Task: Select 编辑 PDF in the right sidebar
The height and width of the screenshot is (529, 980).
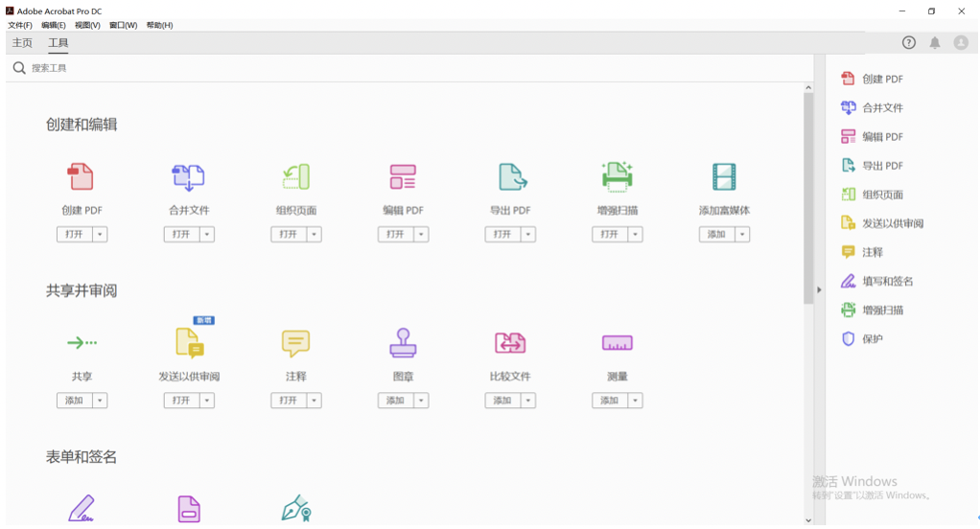Action: 873,136
